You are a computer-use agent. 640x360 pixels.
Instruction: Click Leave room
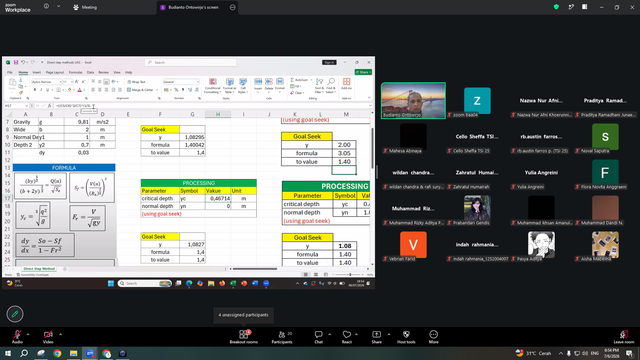(624, 337)
